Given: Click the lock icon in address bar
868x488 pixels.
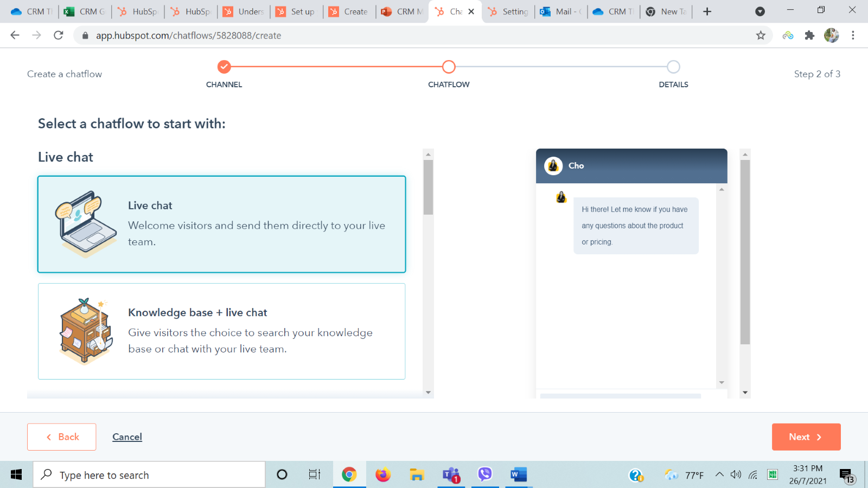Looking at the screenshot, I should 85,35.
